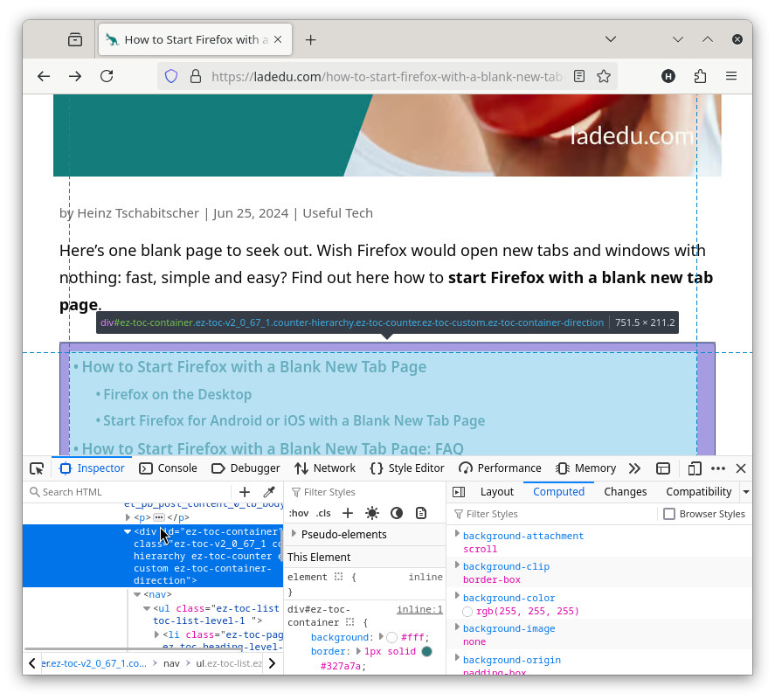Jump to Firefox on the Desktop section

pyautogui.click(x=177, y=394)
